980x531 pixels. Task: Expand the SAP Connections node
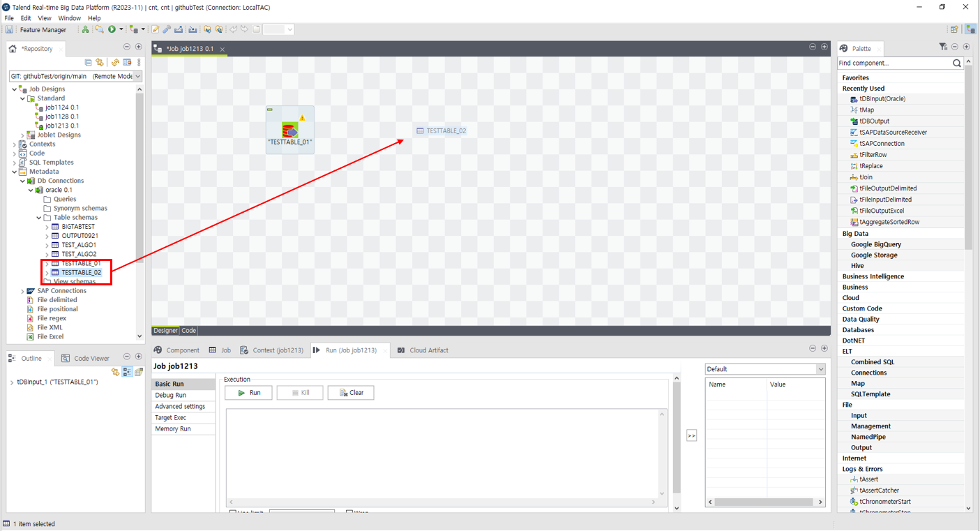point(22,291)
